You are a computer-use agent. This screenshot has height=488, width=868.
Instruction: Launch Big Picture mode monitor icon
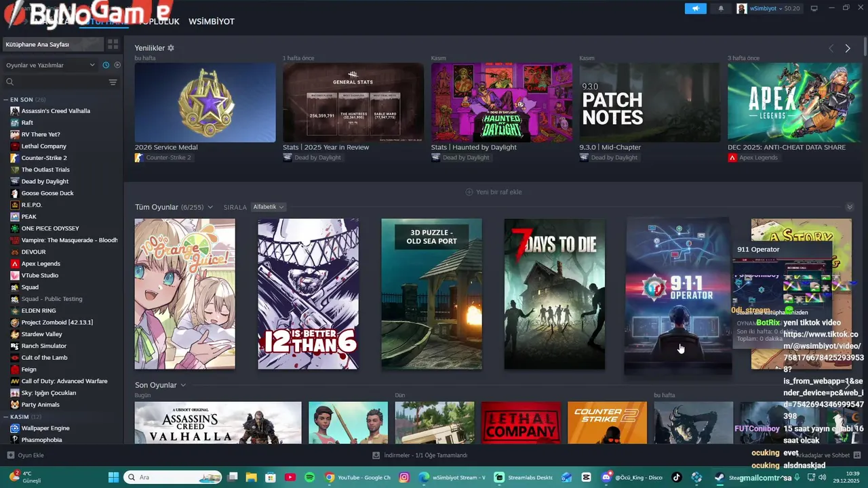pos(814,8)
